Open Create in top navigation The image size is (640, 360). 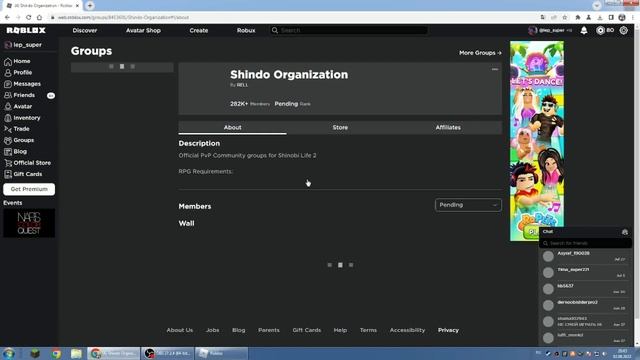[x=199, y=31]
